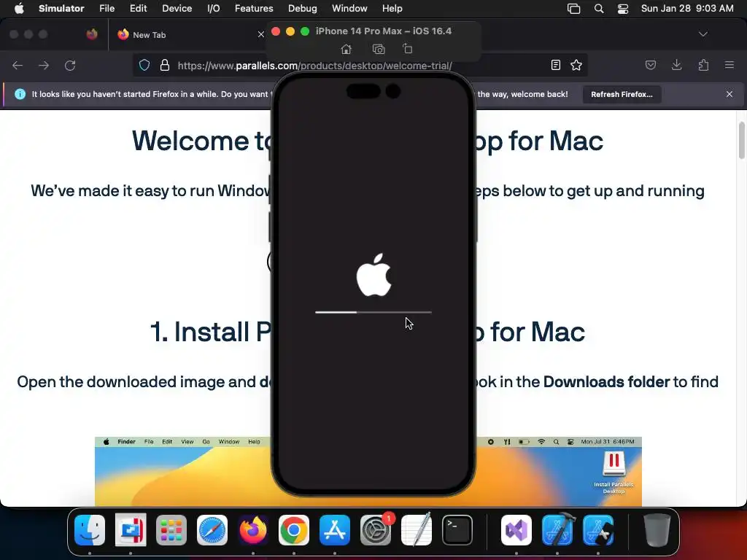
Task: Open App Store from the Dock
Action: pos(335,530)
